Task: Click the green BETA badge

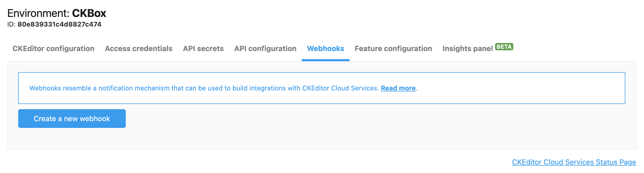Action: pyautogui.click(x=504, y=47)
